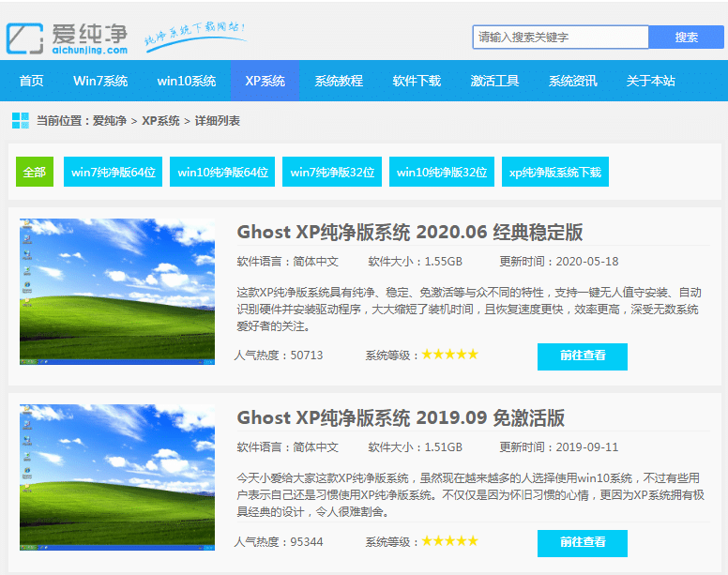Click the Ghost XP纯净版系统 2019.09 免激活版 title
The height and width of the screenshot is (575, 728).
coord(401,417)
